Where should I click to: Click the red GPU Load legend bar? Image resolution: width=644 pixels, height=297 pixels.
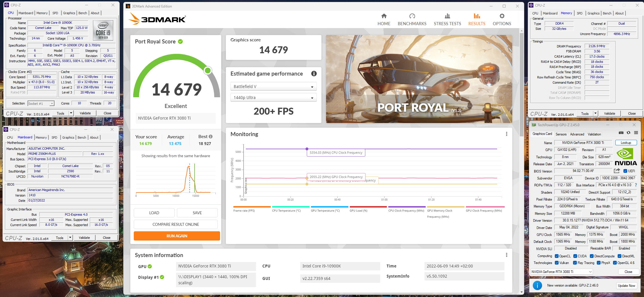coord(368,207)
